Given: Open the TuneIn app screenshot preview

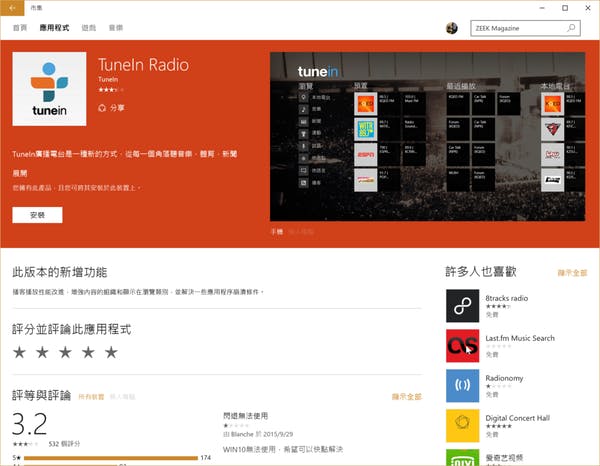Looking at the screenshot, I should click(427, 137).
